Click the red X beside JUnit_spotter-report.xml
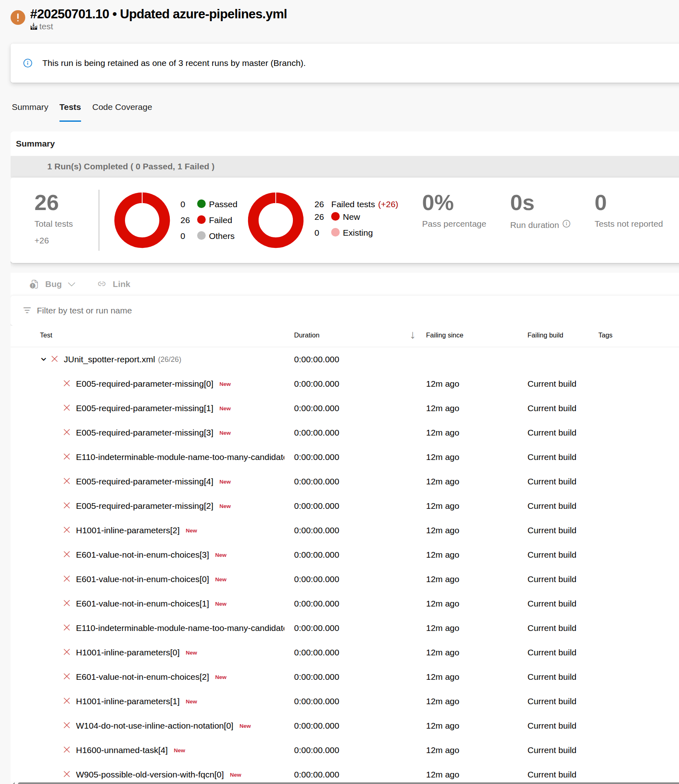 [55, 359]
